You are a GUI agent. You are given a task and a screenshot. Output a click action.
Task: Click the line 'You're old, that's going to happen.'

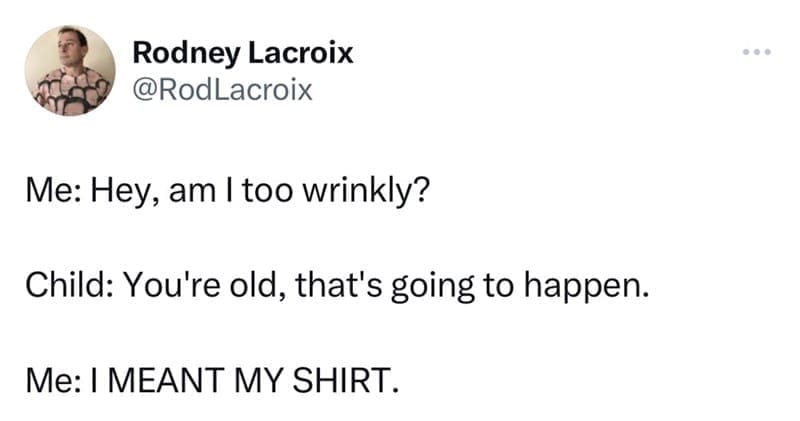(x=387, y=286)
